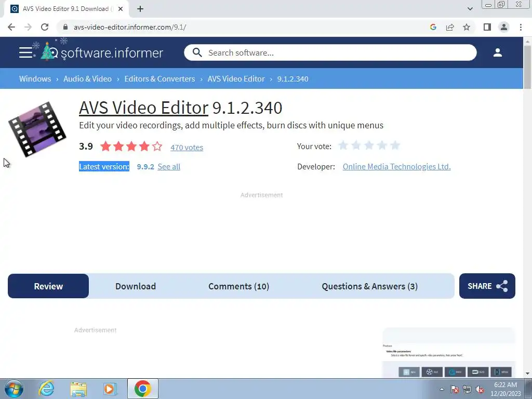Open the Chrome profile avatar
532x399 pixels.
coord(504,27)
